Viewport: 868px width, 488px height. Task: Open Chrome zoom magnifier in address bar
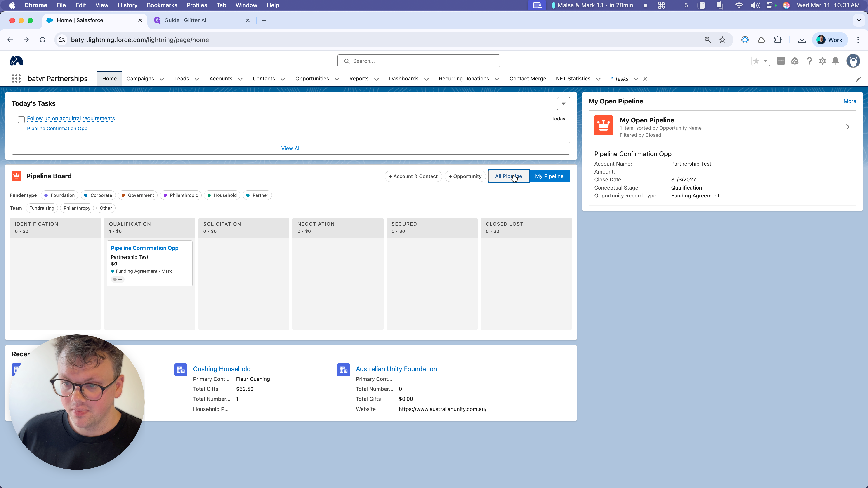[x=708, y=40]
